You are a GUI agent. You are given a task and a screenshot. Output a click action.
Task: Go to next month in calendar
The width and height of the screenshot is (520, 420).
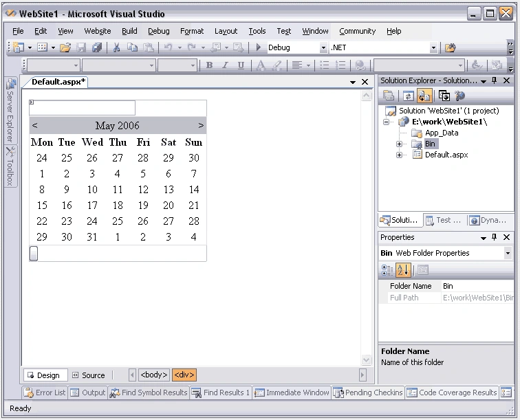click(201, 126)
